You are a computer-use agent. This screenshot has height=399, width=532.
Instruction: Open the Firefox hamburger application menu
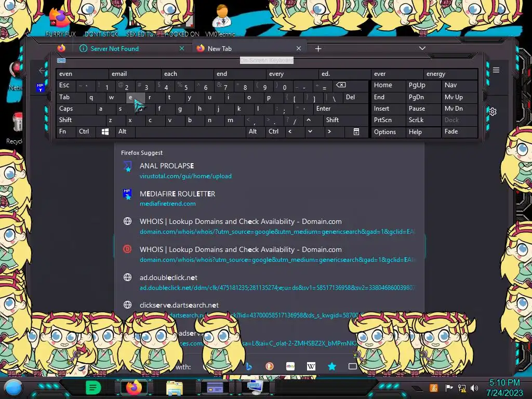[x=496, y=70]
